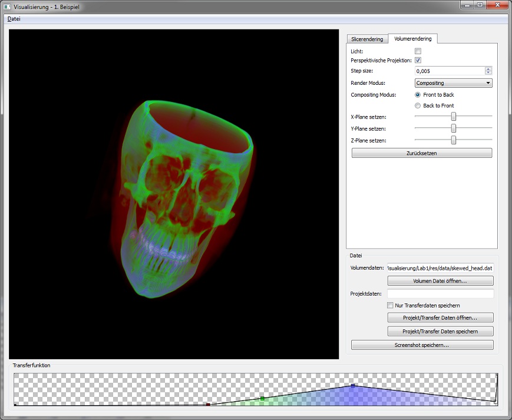Choose Front to Back compositing mode
This screenshot has width=512, height=420.
[418, 95]
